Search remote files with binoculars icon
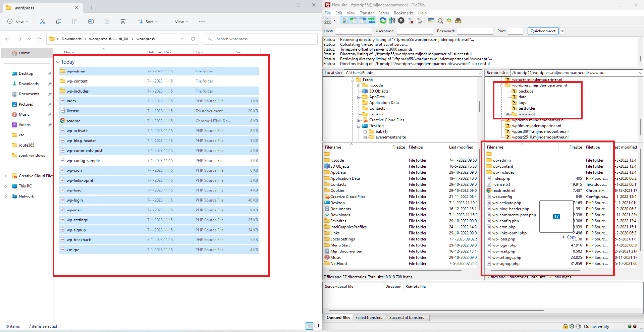This screenshot has height=332, width=644. coord(458,21)
